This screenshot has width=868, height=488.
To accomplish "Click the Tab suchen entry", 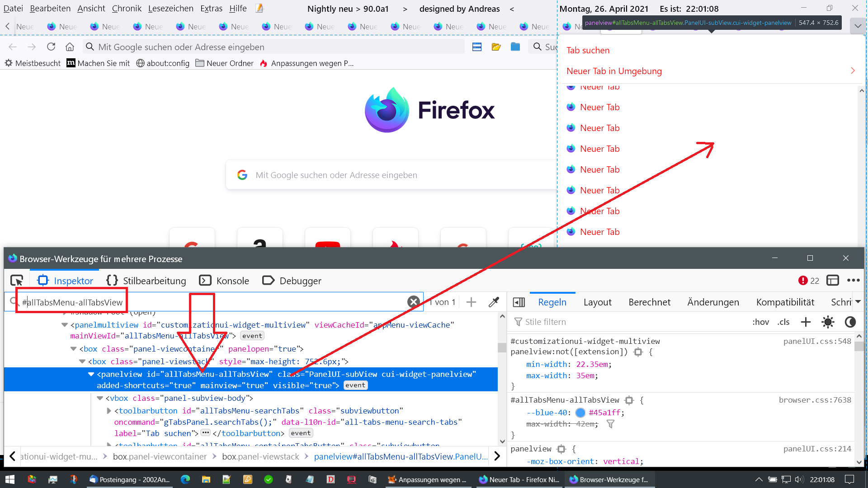I will (x=588, y=50).
